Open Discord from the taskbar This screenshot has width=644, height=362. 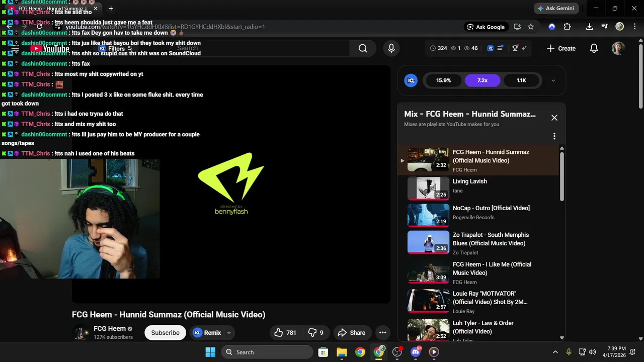click(x=416, y=352)
